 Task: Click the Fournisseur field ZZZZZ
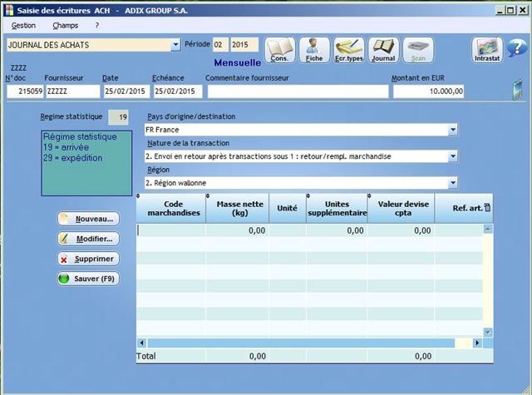point(73,91)
